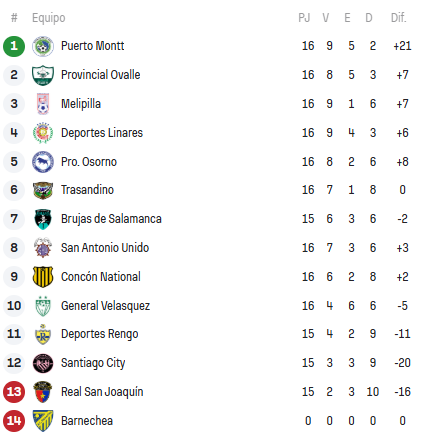Viewport: 422px width, 442px height.
Task: Click the Concón National striped yellow badge
Action: (43, 277)
